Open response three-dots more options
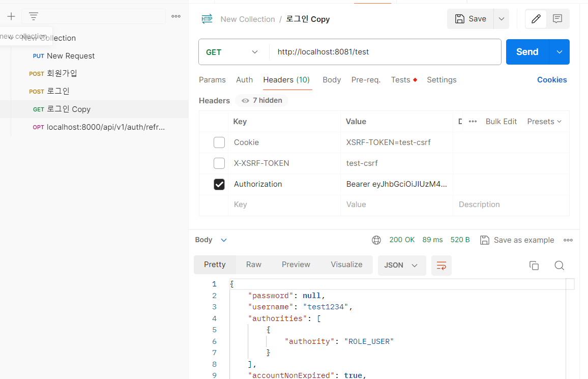 (568, 240)
